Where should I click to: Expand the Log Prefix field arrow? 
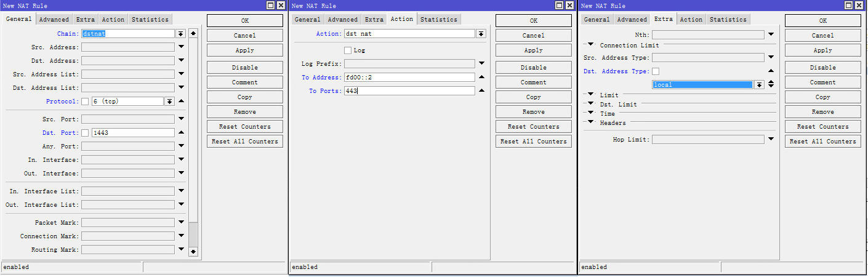pyautogui.click(x=481, y=63)
